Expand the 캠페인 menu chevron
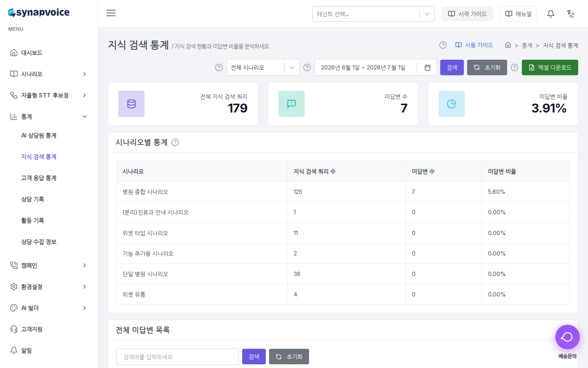 [x=85, y=265]
